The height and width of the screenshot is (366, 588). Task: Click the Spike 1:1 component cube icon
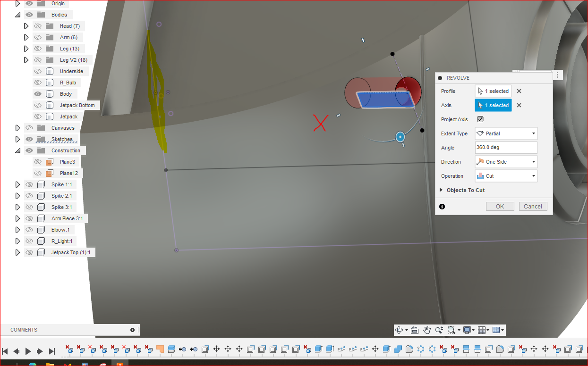click(41, 184)
